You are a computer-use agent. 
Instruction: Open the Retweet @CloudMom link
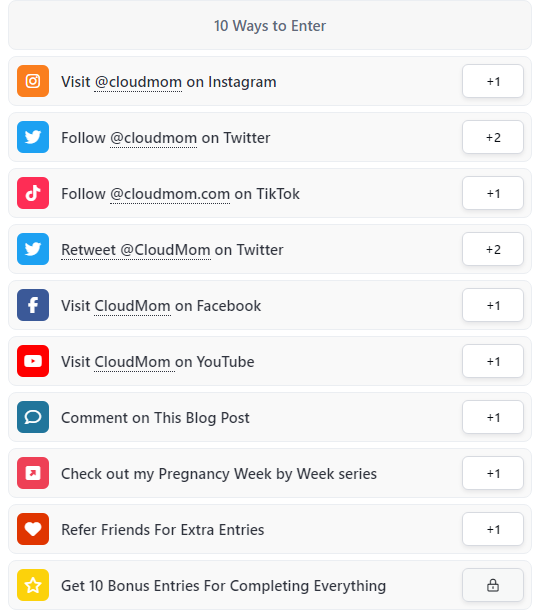(x=136, y=250)
